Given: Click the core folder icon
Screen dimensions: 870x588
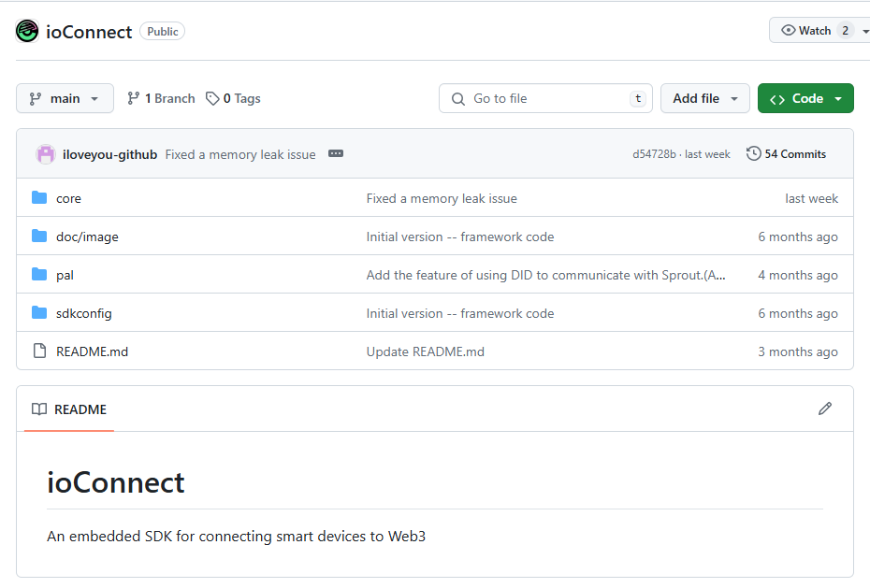Looking at the screenshot, I should tap(39, 198).
